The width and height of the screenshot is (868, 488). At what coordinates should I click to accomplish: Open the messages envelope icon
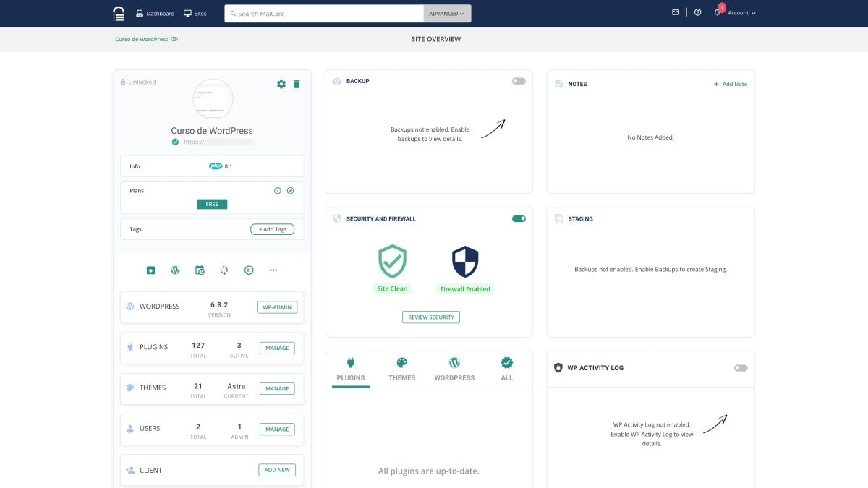point(675,12)
